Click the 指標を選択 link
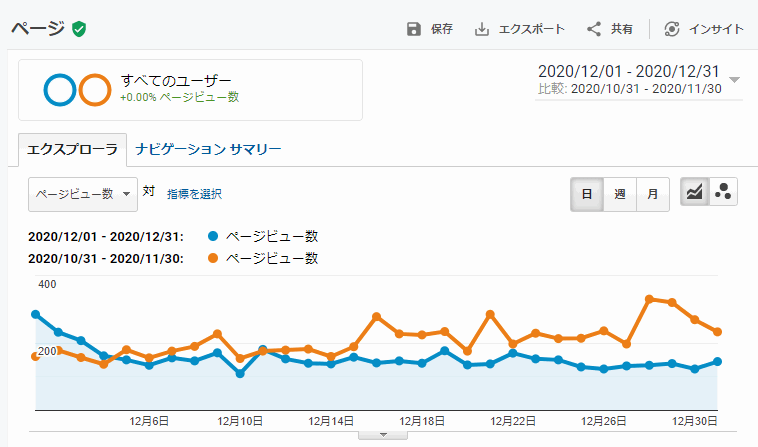This screenshot has width=758, height=447. click(194, 194)
